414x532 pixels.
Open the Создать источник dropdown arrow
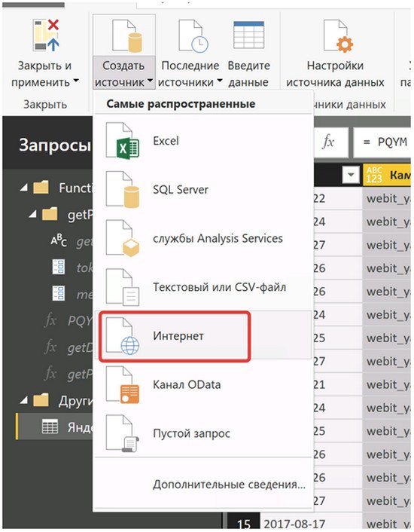[150, 82]
